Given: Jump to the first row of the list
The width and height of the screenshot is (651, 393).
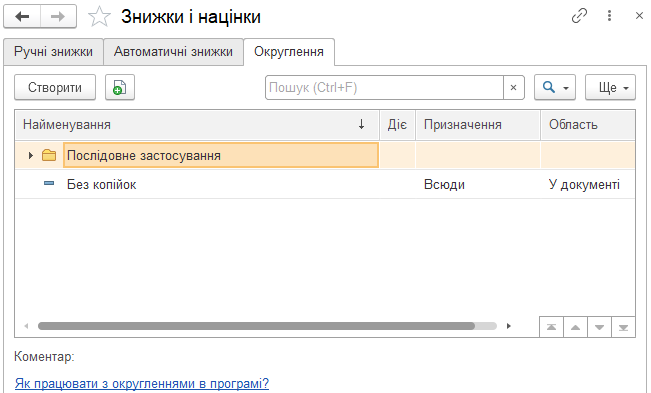Looking at the screenshot, I should click(551, 327).
